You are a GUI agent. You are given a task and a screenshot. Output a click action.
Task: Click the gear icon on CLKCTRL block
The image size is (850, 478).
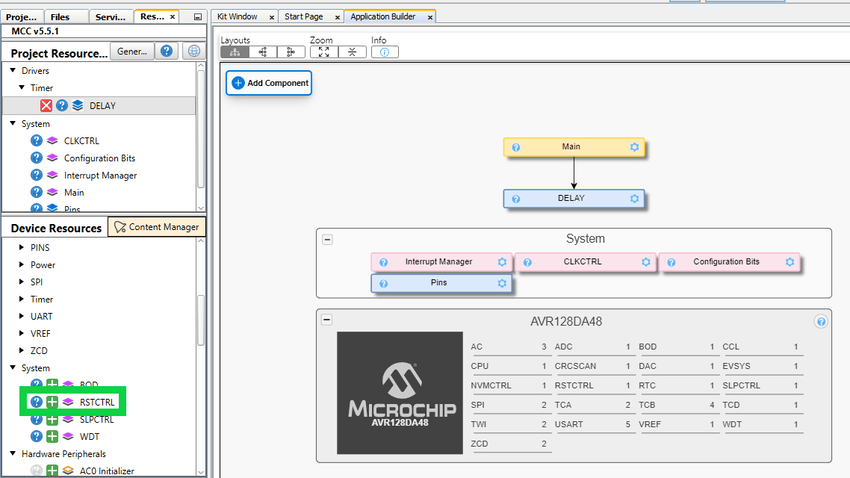coord(646,262)
